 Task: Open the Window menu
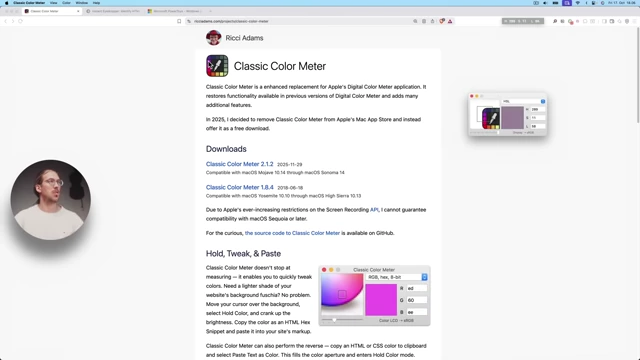pos(82,3)
